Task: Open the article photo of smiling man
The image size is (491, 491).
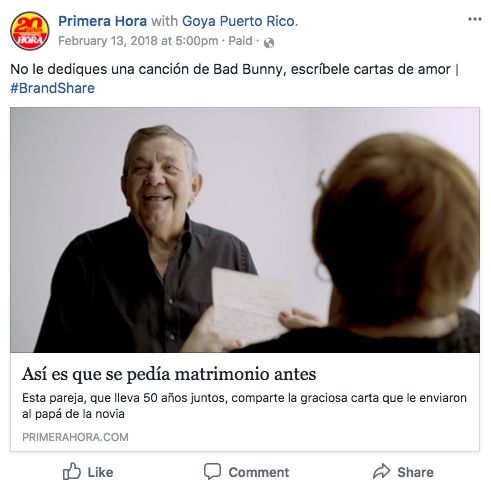Action: [x=245, y=230]
